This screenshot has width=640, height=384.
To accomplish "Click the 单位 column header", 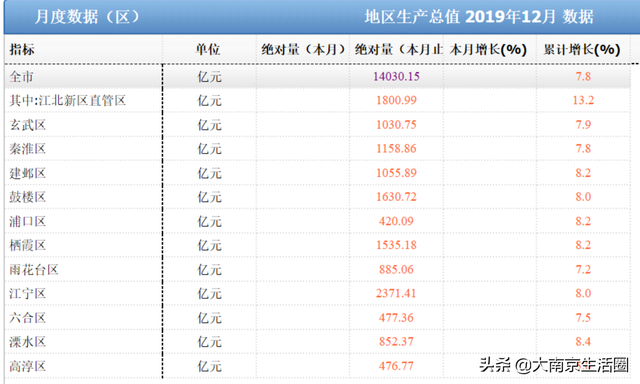I will pos(208,49).
